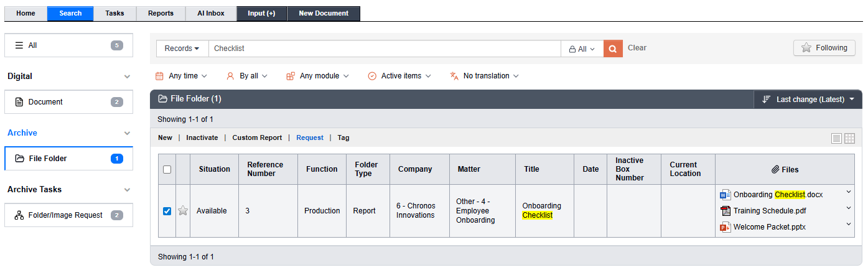The image size is (868, 270).
Task: Click the sort icon beside Last change
Action: click(x=766, y=100)
